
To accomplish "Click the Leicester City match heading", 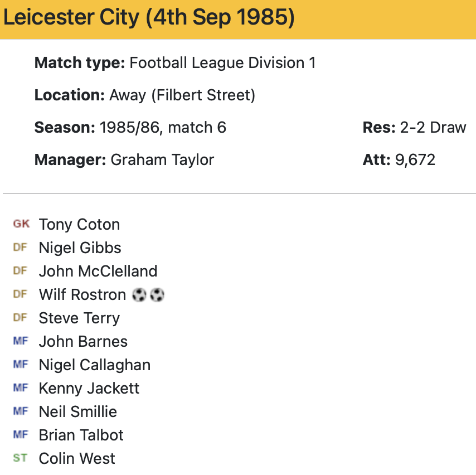I will pyautogui.click(x=149, y=18).
